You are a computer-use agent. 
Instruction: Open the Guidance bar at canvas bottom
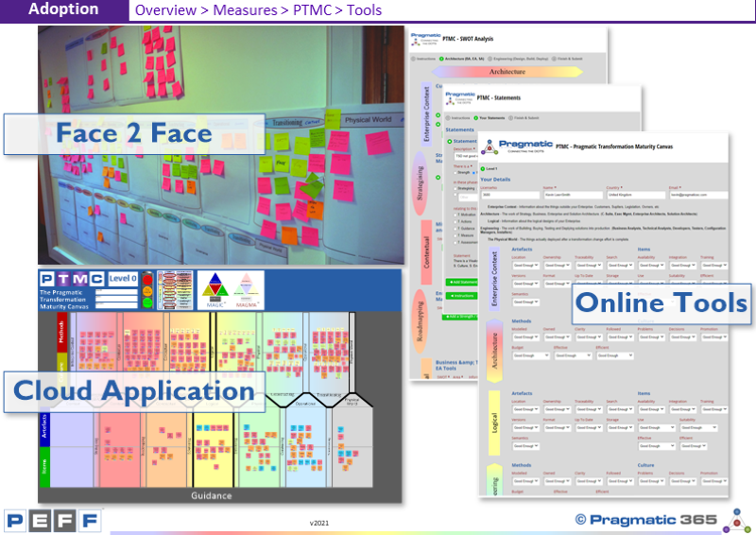(x=211, y=495)
